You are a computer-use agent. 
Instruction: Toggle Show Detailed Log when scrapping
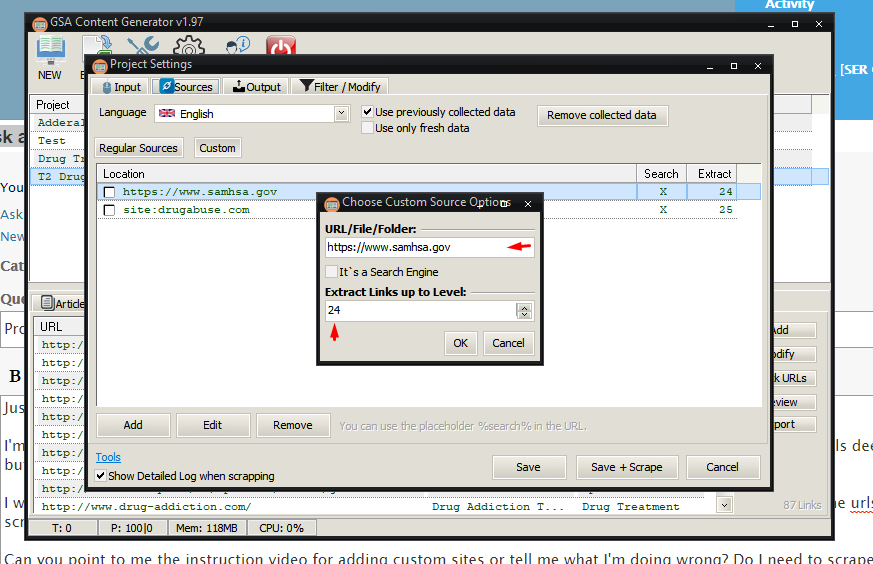click(101, 476)
